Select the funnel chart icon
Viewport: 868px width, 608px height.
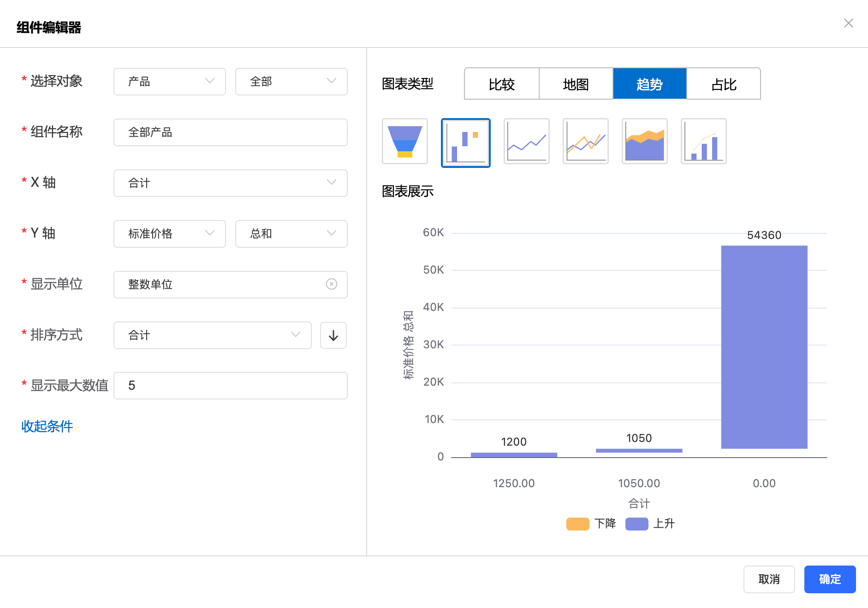(x=404, y=141)
